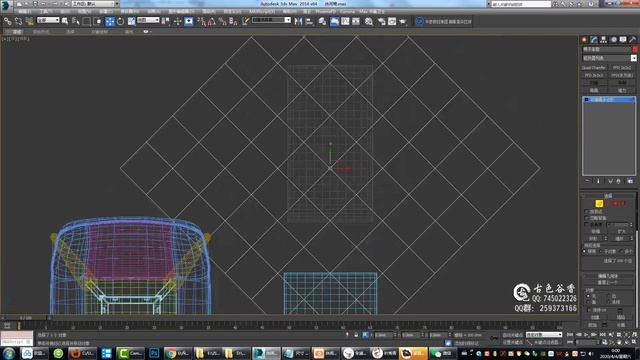Open the Modifier List dropdown
Viewport: 640px width, 360px height.
pos(609,58)
